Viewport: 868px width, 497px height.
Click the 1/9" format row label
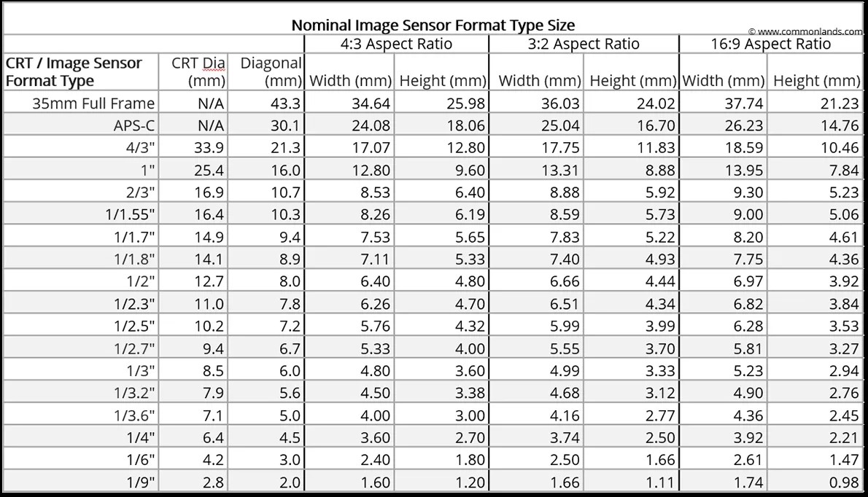[x=142, y=482]
